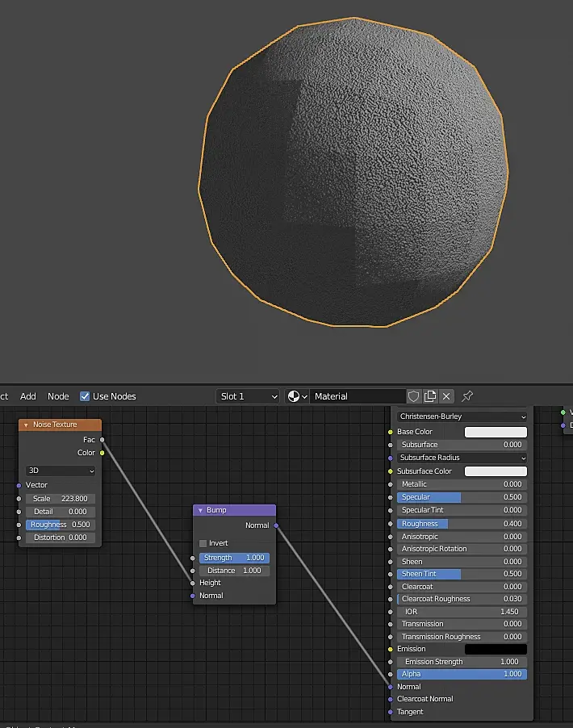Open the 3D dimensions dropdown in Noise Texture

[61, 471]
